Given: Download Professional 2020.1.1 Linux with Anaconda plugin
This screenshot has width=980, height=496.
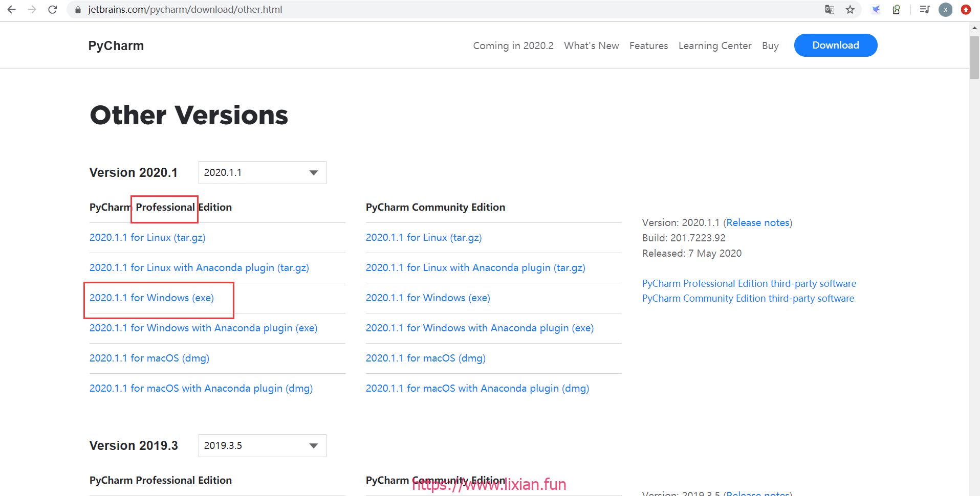Looking at the screenshot, I should click(x=199, y=267).
